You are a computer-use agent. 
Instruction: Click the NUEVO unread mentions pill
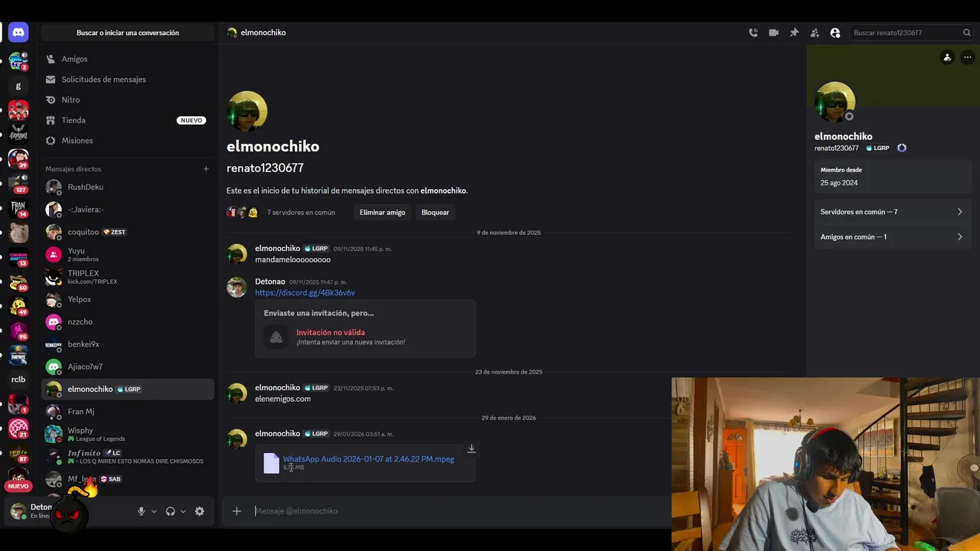(x=18, y=486)
